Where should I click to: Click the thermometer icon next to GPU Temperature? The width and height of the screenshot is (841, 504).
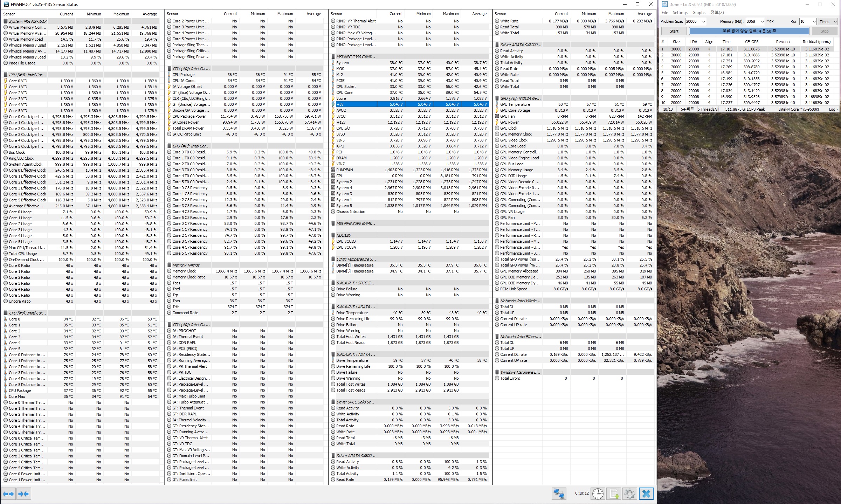[x=497, y=104]
